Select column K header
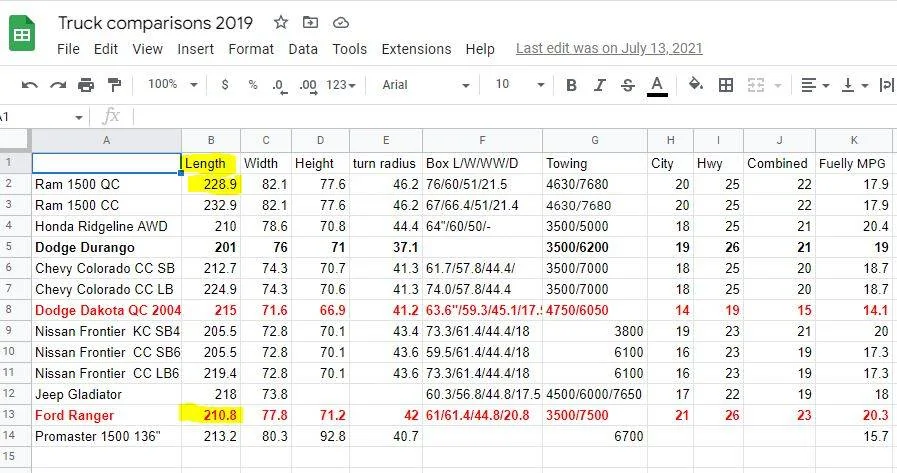 point(854,140)
